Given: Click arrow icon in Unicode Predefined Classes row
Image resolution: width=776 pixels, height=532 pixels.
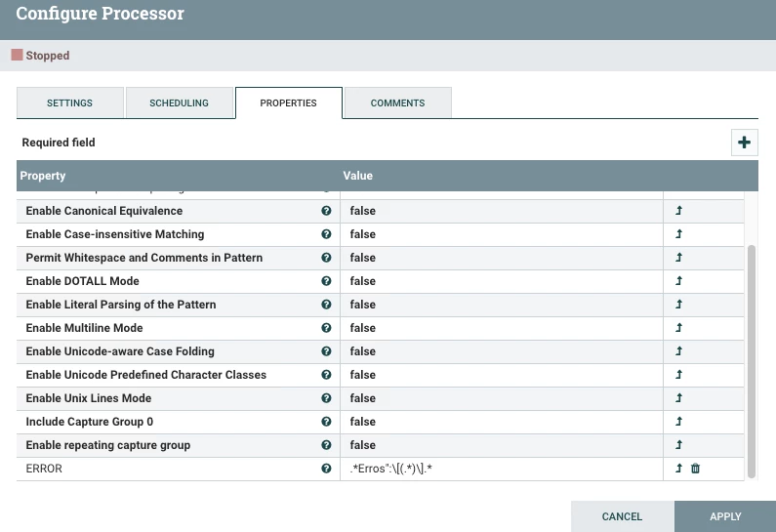Looking at the screenshot, I should point(679,375).
